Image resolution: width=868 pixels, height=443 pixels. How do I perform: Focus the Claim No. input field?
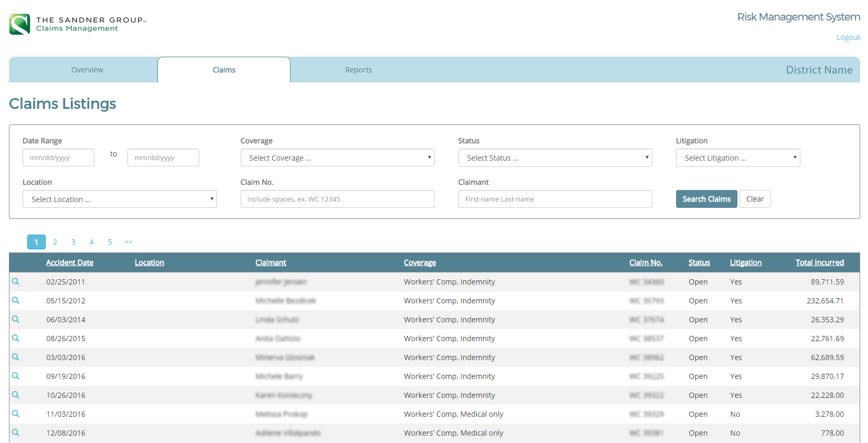tap(337, 199)
